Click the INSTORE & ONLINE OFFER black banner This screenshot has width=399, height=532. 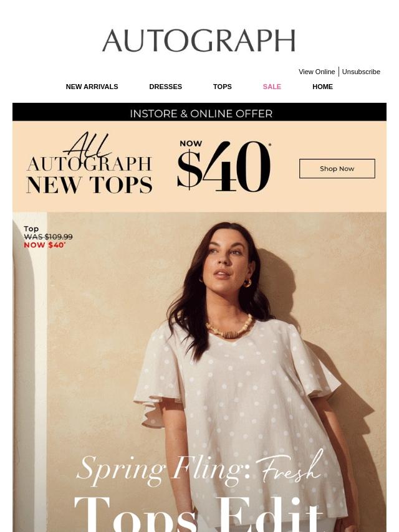point(199,112)
